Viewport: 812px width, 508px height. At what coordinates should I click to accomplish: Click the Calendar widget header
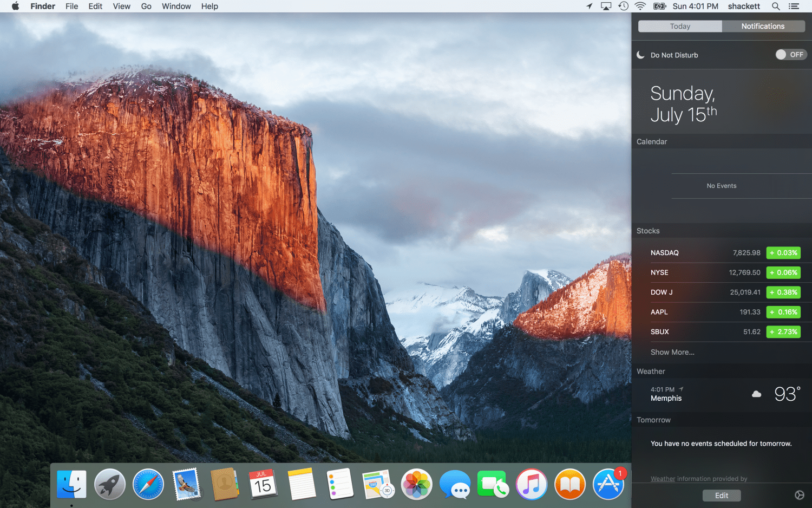[x=652, y=141]
